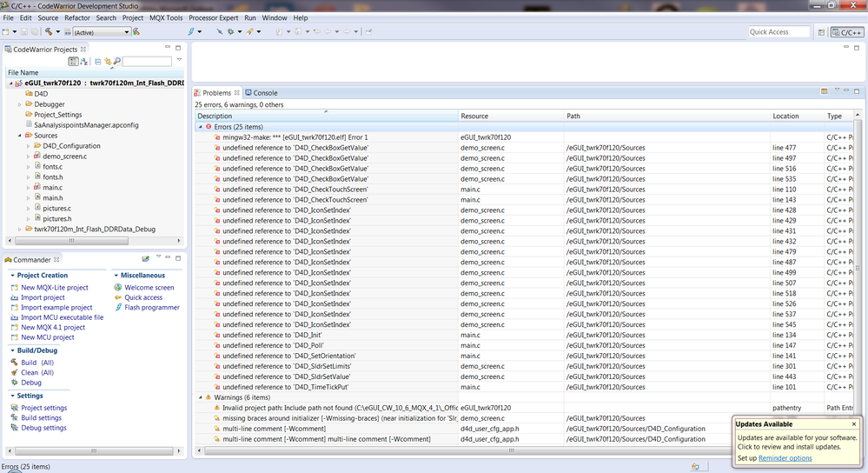Viewport: 868px width, 473px height.
Task: Open the (Active) build configuration dropdown
Action: click(102, 32)
